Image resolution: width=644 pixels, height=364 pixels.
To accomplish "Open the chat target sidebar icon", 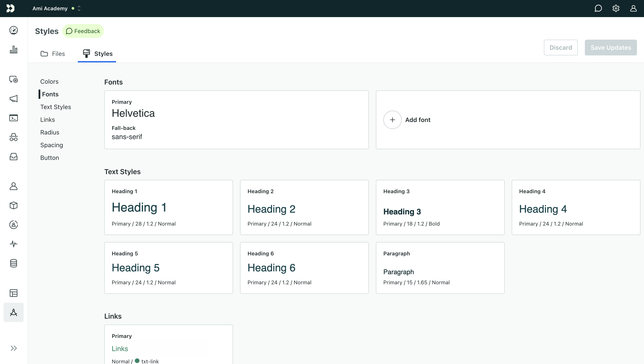I will tap(14, 79).
